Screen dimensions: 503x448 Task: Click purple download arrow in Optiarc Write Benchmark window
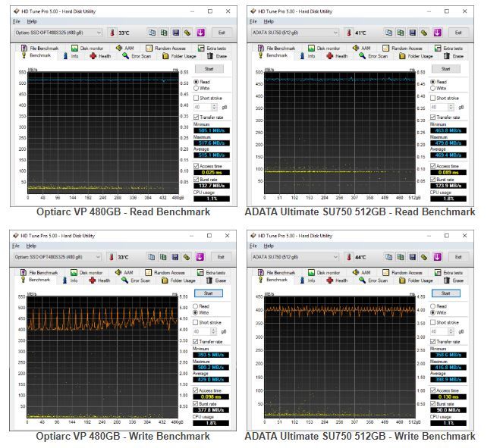coord(200,257)
